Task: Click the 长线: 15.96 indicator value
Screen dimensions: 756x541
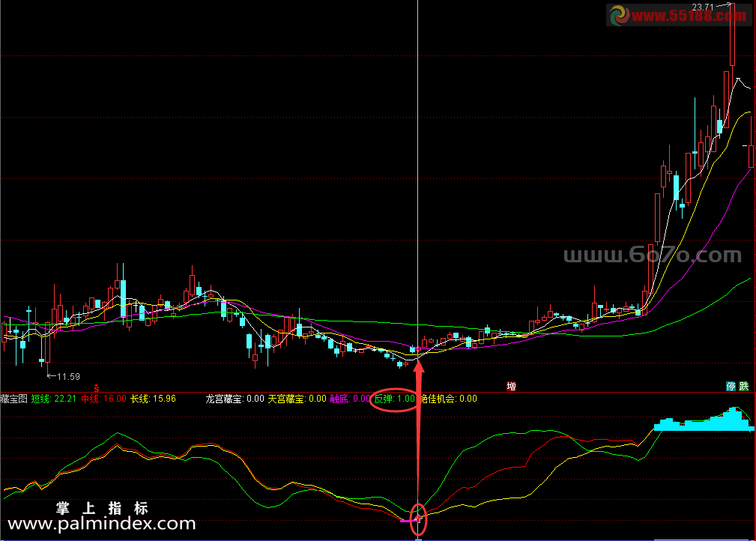Action: click(x=154, y=399)
